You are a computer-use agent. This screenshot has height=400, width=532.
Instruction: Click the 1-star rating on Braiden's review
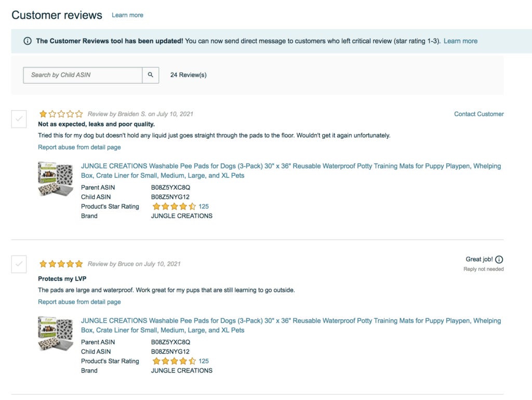[60, 113]
